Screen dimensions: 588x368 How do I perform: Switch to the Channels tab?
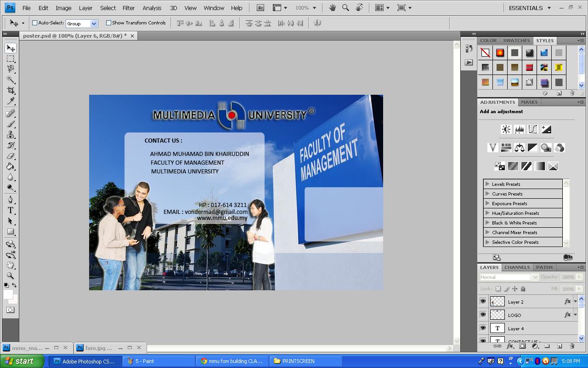point(517,267)
